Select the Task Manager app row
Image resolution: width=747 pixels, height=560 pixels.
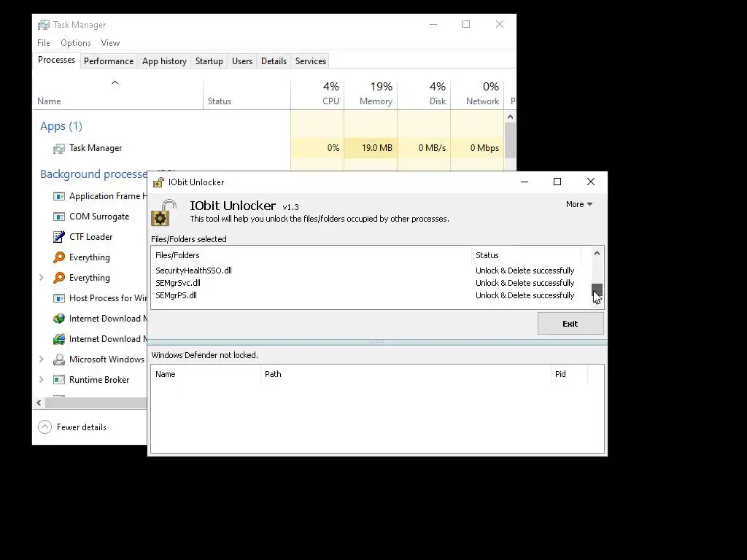coord(268,148)
